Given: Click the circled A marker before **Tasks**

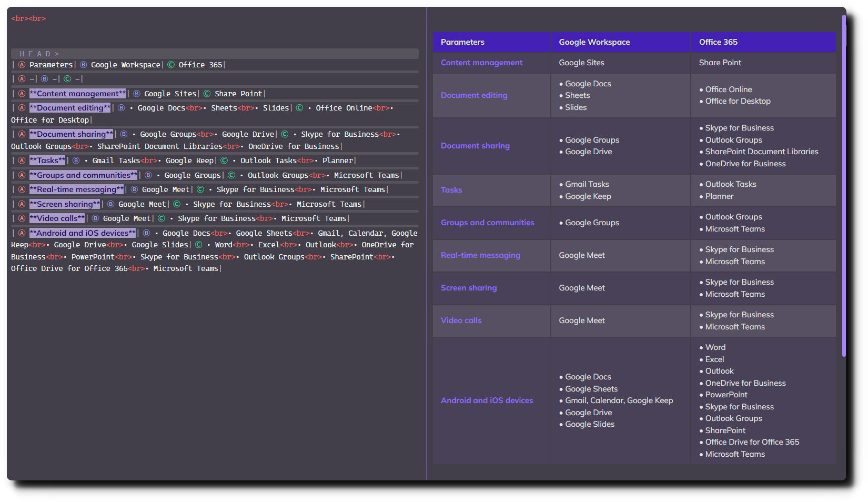Looking at the screenshot, I should click(22, 160).
